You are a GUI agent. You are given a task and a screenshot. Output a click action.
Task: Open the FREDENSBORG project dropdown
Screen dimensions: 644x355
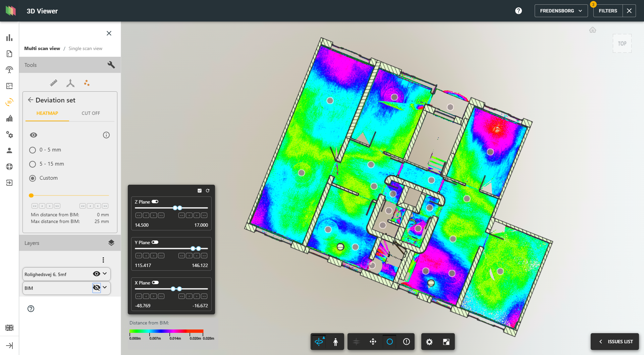560,10
